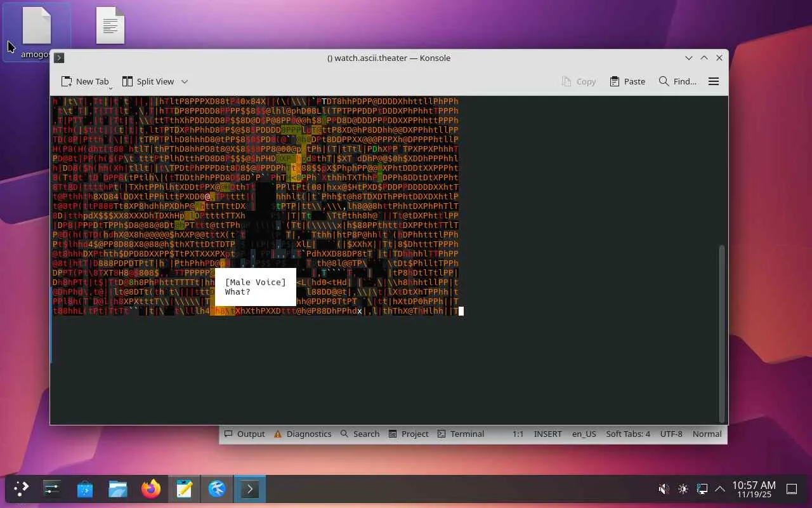Screen dimensions: 812x508
Task: Click the Paste toolbar button
Action: click(627, 81)
